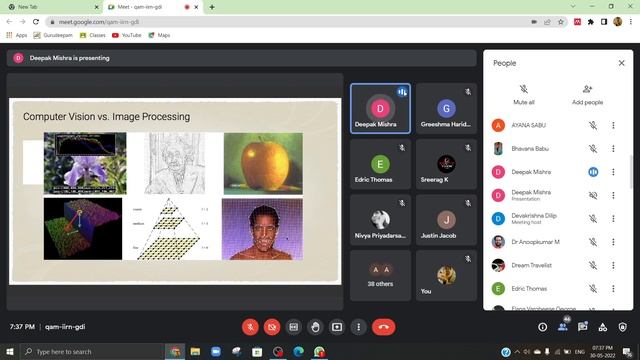Mute Devakrishna Dilip's microphone icon

click(x=593, y=219)
